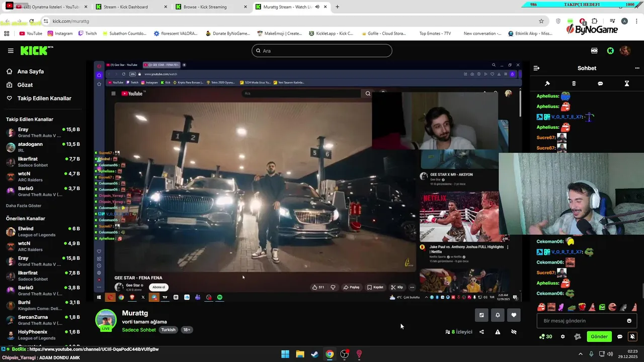The width and height of the screenshot is (644, 362).
Task: Click the Kick search box Ara
Action: click(321, 51)
